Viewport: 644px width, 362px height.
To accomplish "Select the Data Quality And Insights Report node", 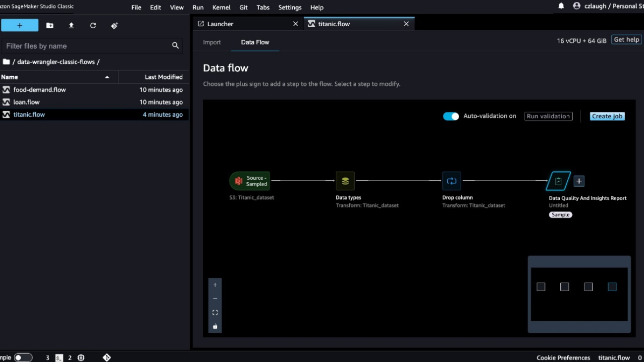I will click(558, 181).
